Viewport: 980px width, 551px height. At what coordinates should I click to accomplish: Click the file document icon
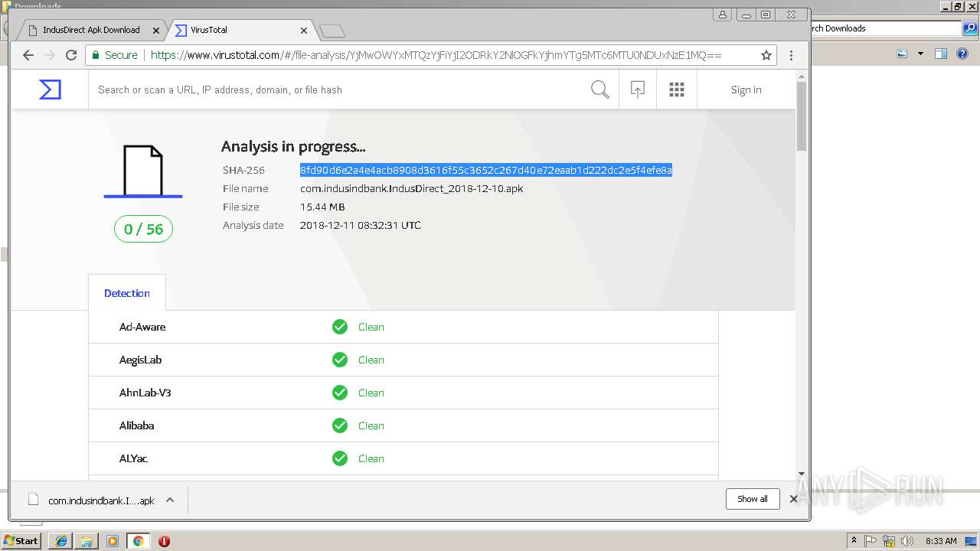click(x=143, y=171)
